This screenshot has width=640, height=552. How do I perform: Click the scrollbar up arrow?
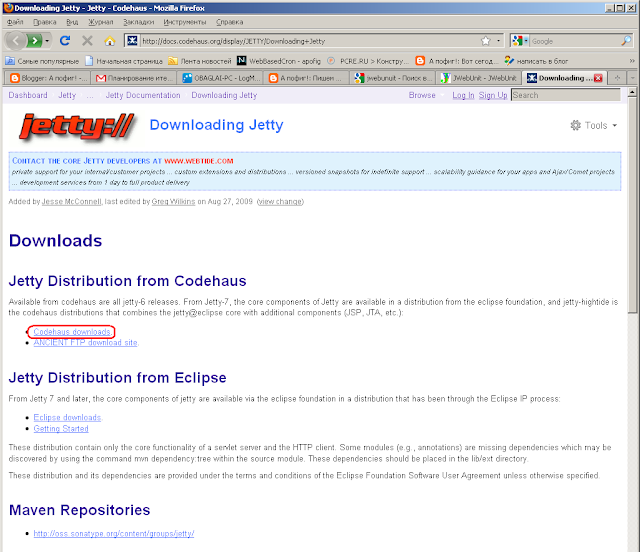point(632,92)
